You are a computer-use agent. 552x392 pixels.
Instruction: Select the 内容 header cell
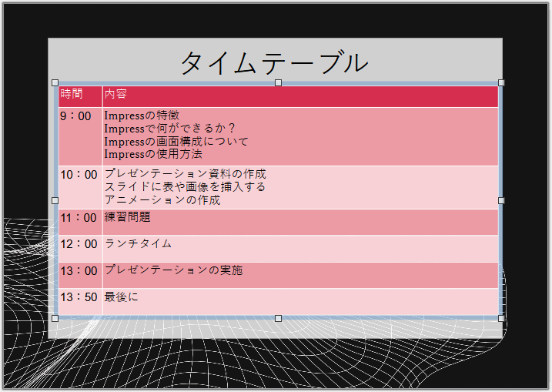click(301, 96)
